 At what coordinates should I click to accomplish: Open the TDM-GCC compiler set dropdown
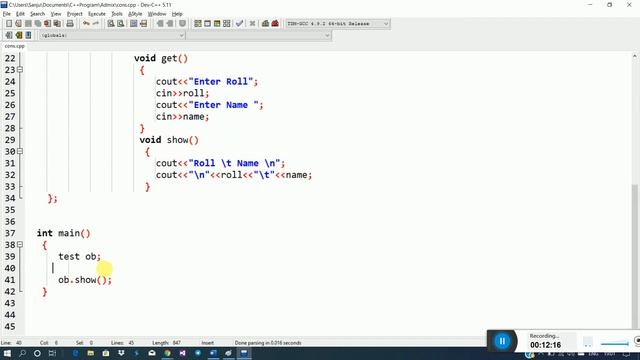click(x=338, y=24)
